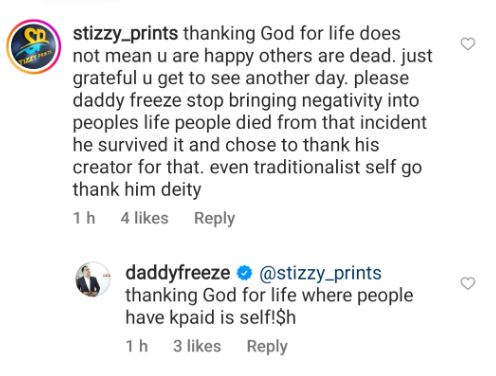Screen dimensions: 496x376
Task: Click the 1 h timestamp under stizzy_prints comment
Action: pos(84,218)
